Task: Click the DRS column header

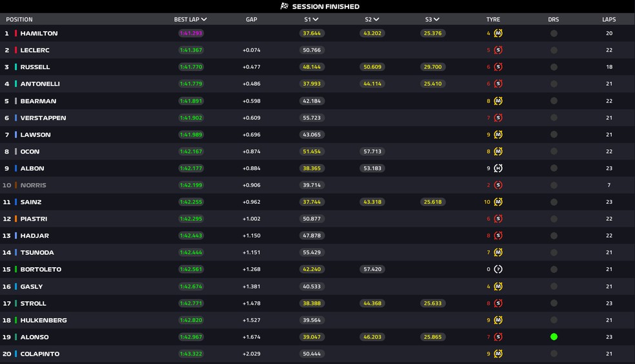Action: coord(553,19)
